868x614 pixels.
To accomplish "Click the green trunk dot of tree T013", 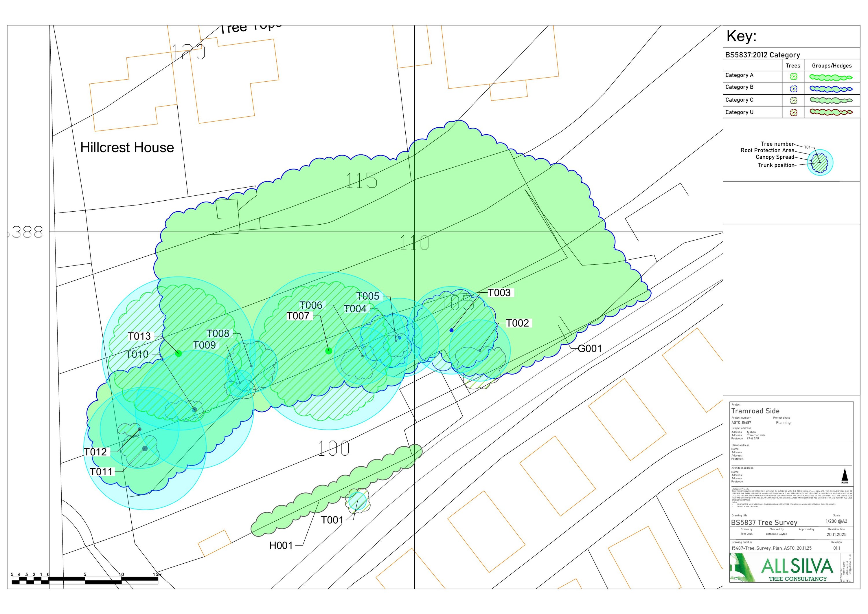I will pyautogui.click(x=179, y=353).
